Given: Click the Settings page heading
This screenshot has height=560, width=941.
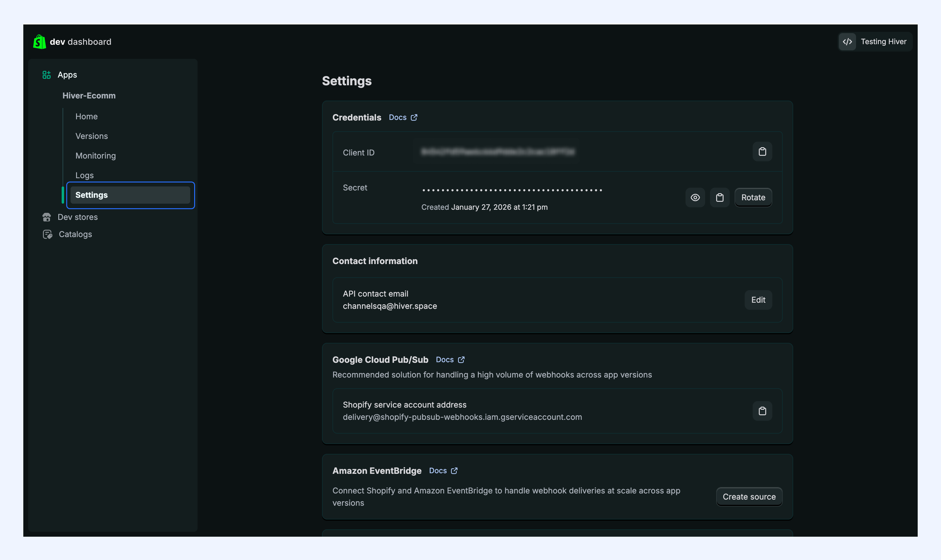Looking at the screenshot, I should [347, 81].
